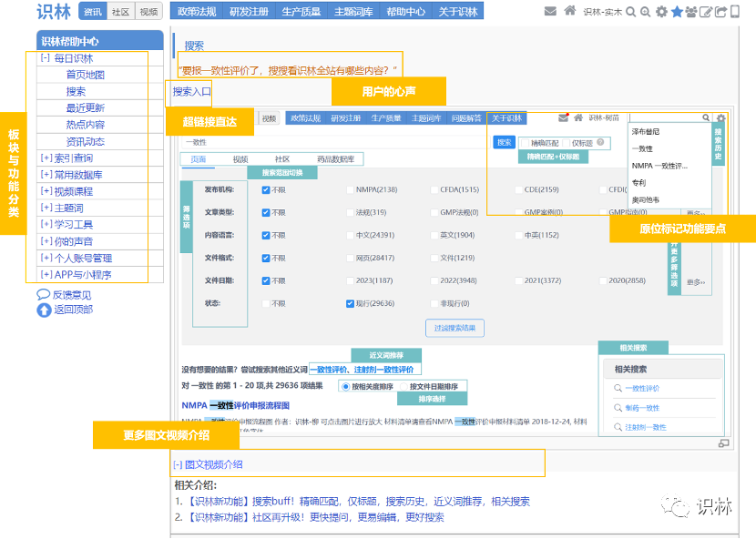Open the 搜索buff article link

pos(359,502)
